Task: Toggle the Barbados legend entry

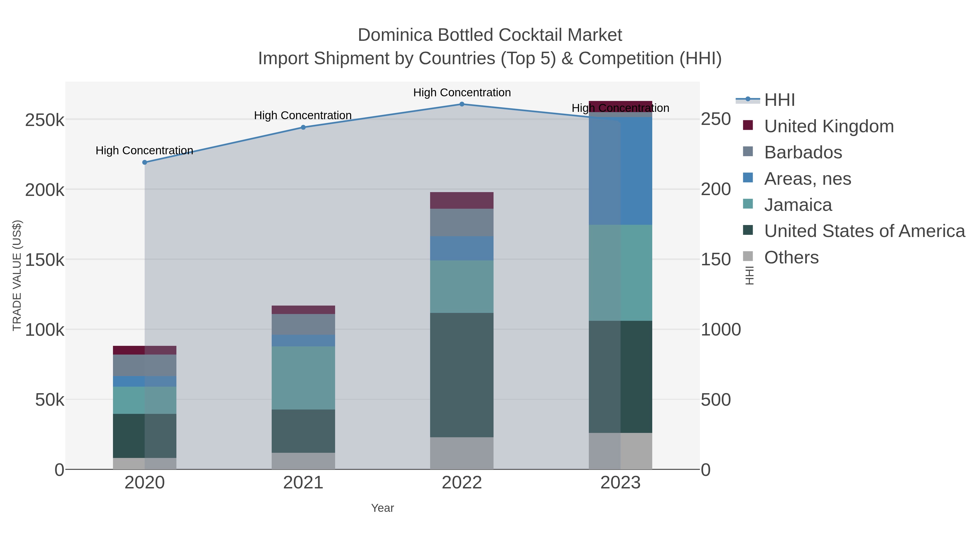Action: coord(792,152)
